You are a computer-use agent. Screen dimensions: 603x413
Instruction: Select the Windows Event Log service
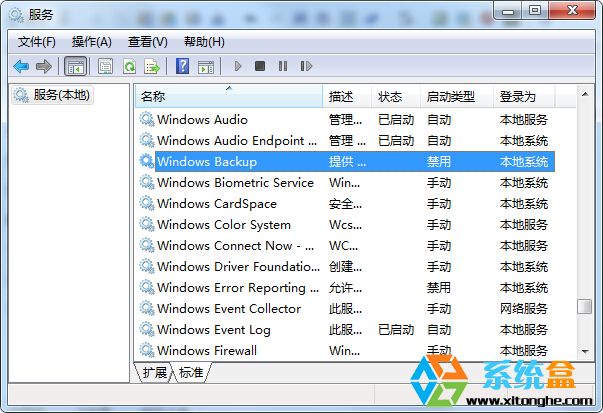click(213, 330)
